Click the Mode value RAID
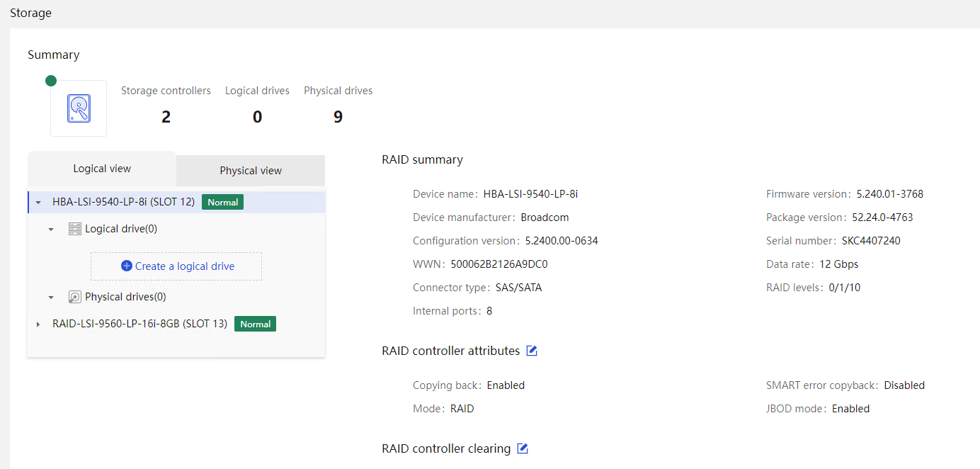Viewport: 980px width, 469px height. [x=462, y=409]
